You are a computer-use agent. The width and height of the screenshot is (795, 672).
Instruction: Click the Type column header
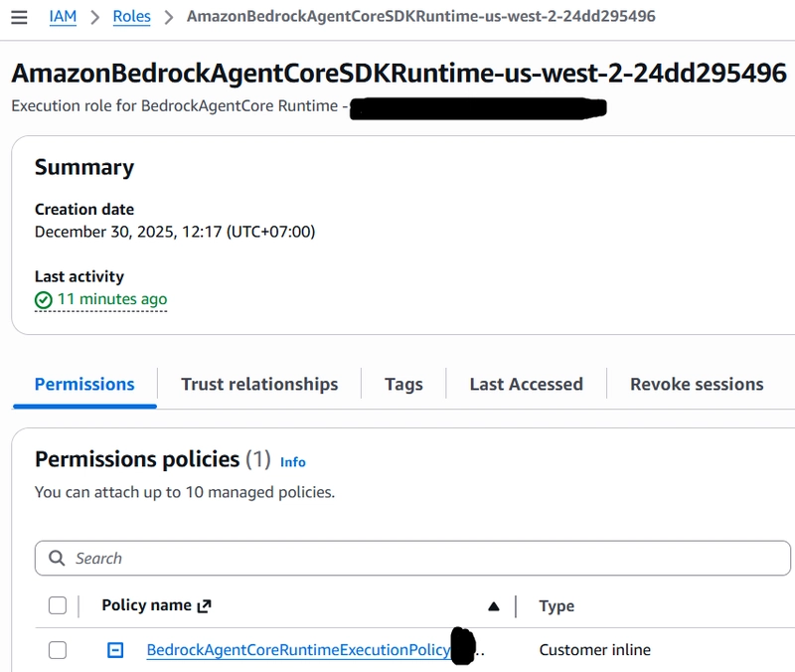pyautogui.click(x=556, y=605)
